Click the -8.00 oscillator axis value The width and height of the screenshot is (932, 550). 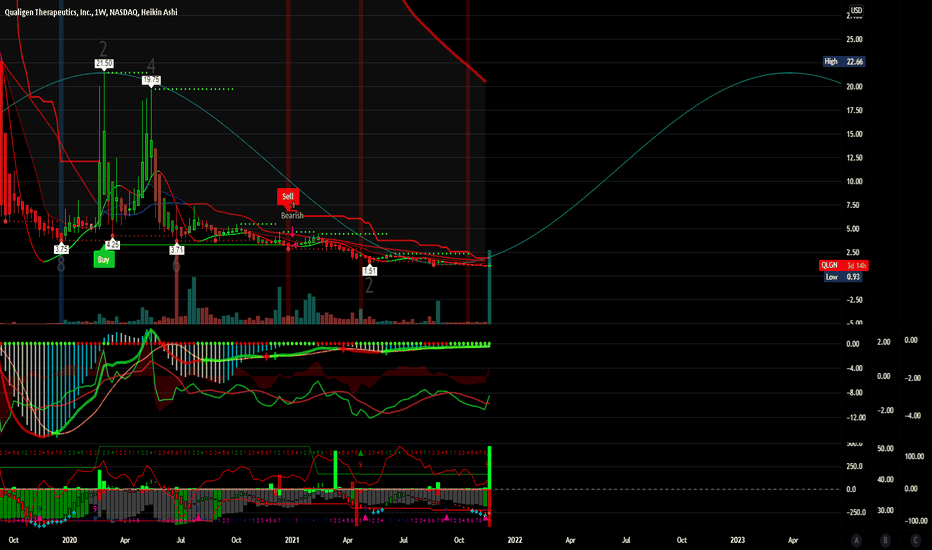point(854,392)
